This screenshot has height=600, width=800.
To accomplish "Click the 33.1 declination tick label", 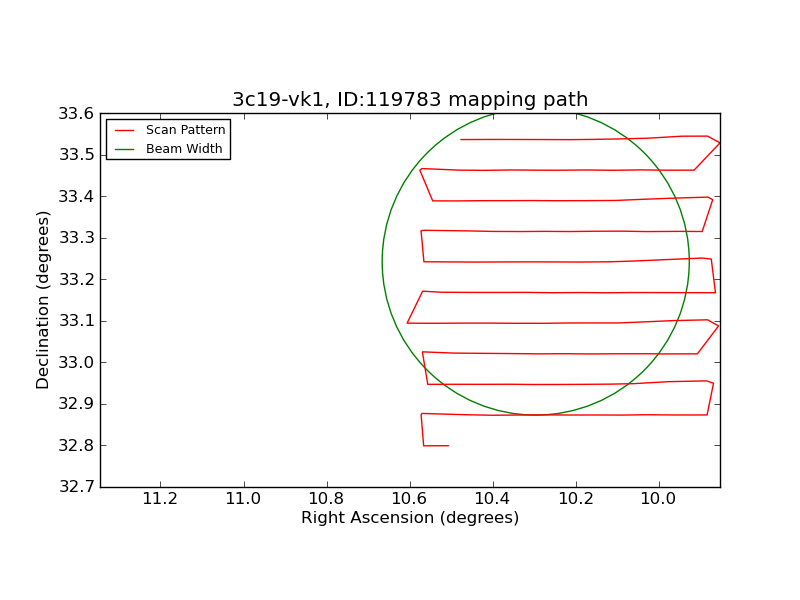I will point(76,321).
